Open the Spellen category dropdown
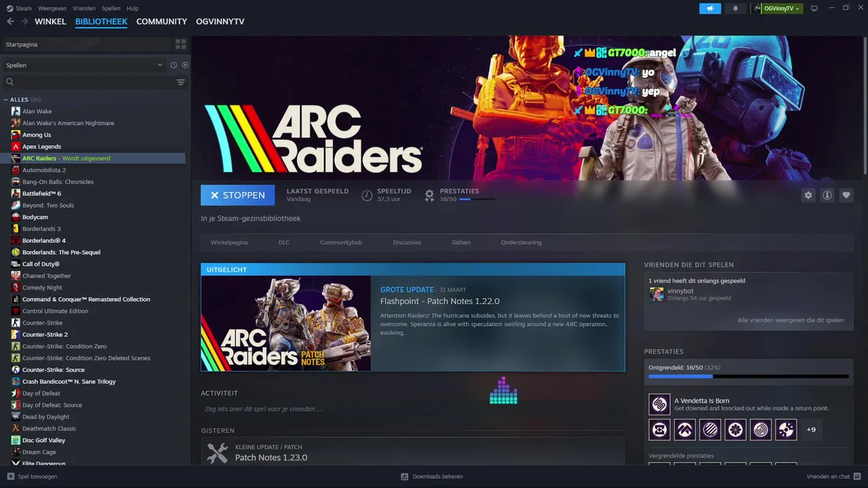Screen dimensions: 868x488 84,65
